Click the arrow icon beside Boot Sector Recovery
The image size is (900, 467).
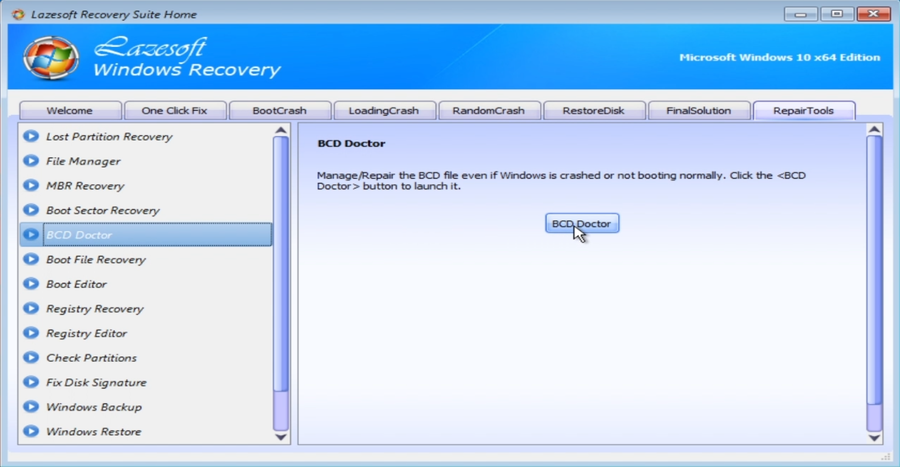point(31,211)
